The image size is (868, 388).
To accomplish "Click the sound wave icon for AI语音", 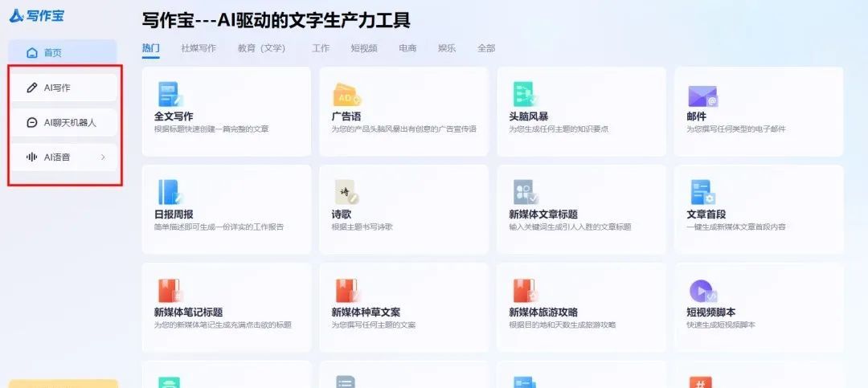I will [31, 157].
